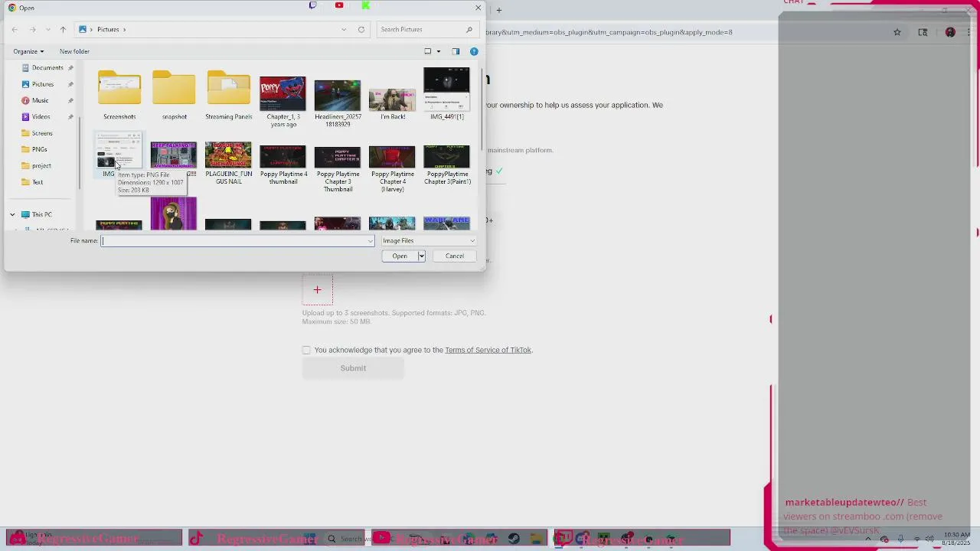Click the Pictures breadcrumb in the address bar
980x551 pixels.
coord(108,29)
